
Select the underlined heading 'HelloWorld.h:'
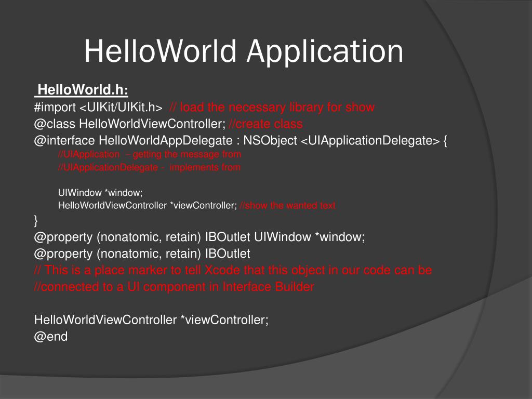(82, 90)
